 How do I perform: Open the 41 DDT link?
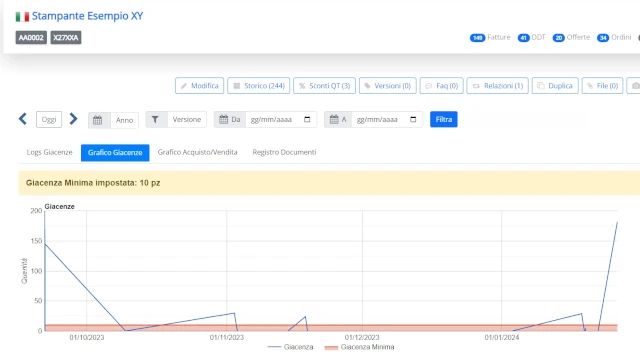pyautogui.click(x=531, y=38)
